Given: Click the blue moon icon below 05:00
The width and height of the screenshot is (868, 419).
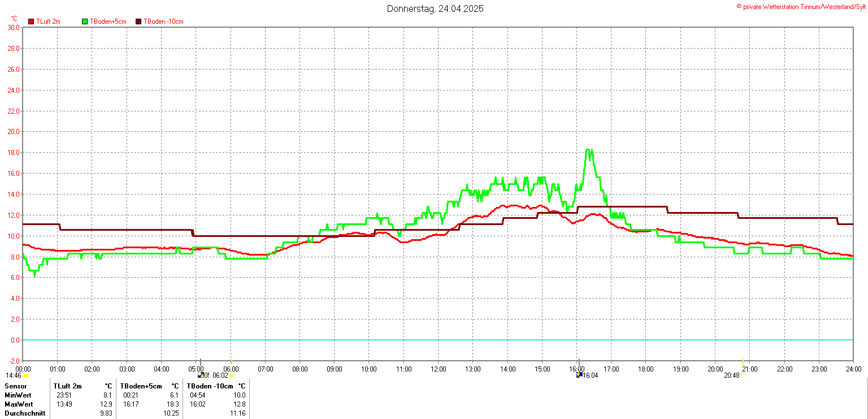Looking at the screenshot, I should [200, 375].
